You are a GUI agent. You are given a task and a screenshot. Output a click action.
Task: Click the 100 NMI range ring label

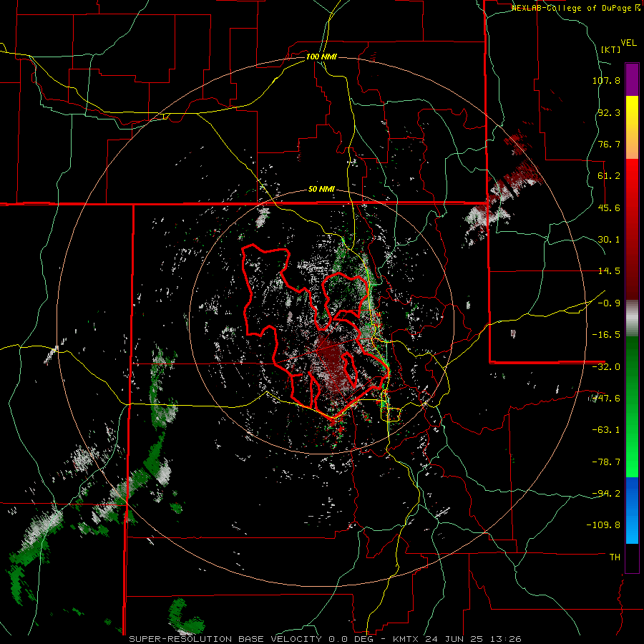click(321, 57)
